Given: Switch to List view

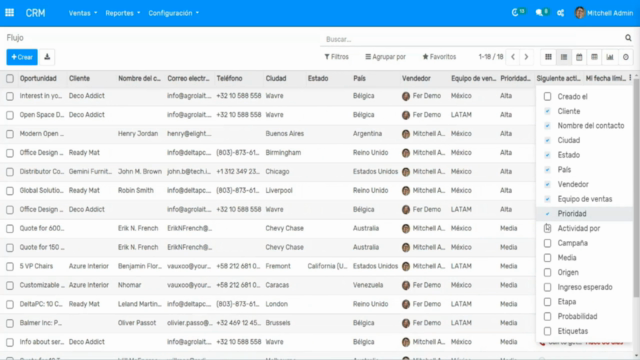Looking at the screenshot, I should point(564,57).
